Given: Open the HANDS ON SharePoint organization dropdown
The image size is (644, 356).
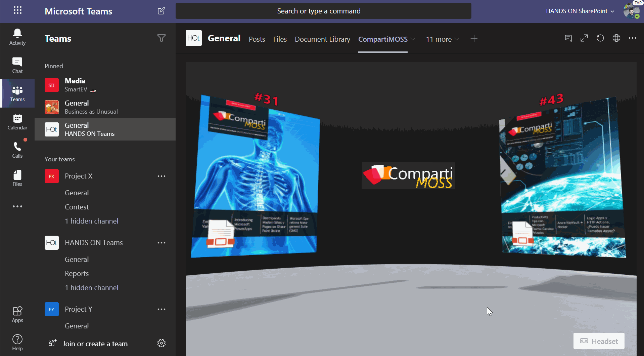Looking at the screenshot, I should click(580, 11).
